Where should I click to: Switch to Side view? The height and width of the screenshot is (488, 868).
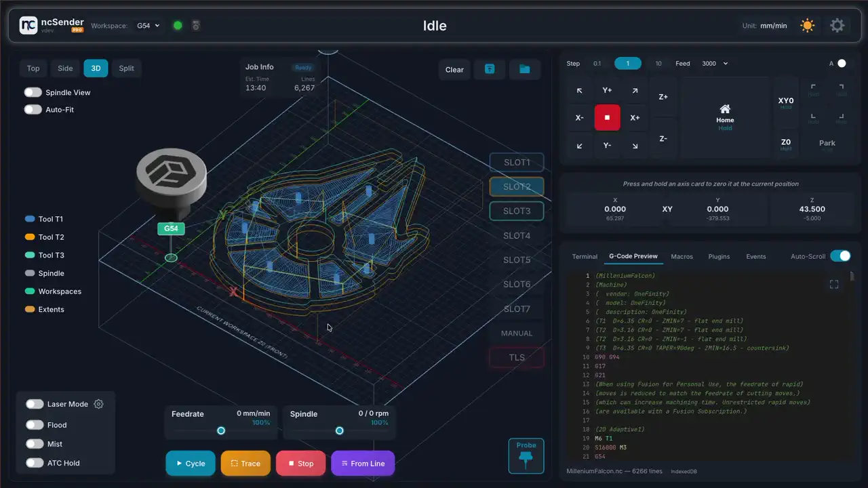point(65,68)
